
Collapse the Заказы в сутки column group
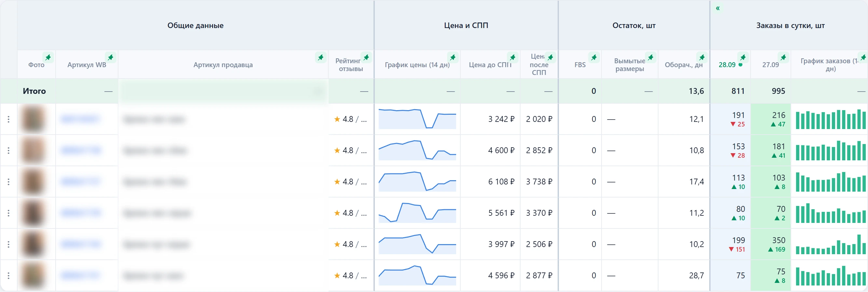tap(718, 8)
